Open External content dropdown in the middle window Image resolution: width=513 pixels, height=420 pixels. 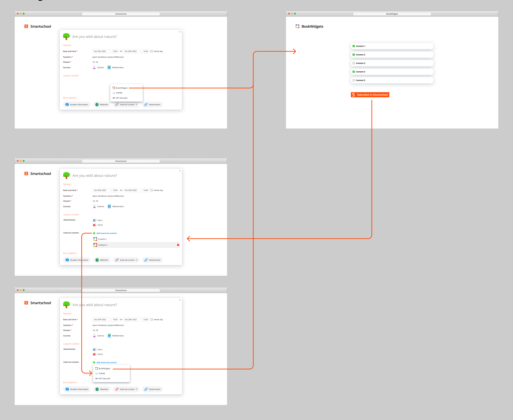tap(127, 260)
